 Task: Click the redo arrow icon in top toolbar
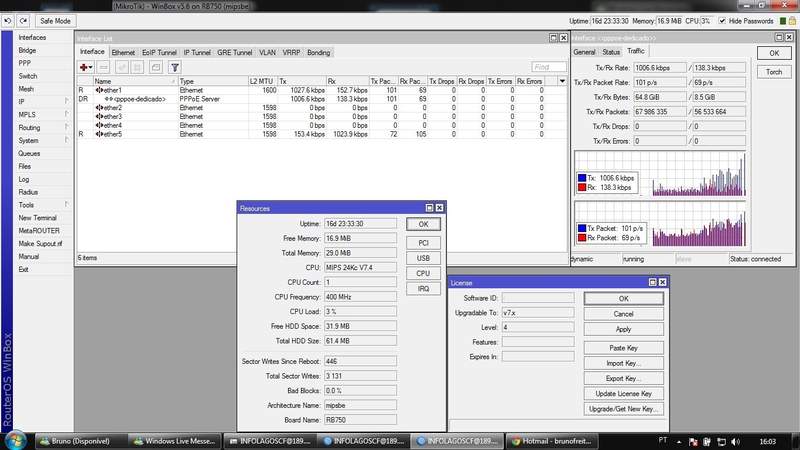click(x=23, y=21)
